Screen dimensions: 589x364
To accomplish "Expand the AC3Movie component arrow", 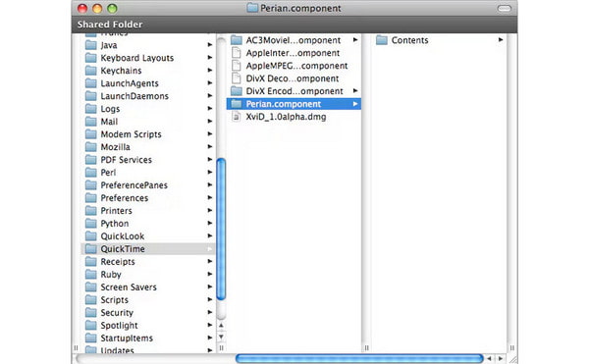I will click(355, 40).
